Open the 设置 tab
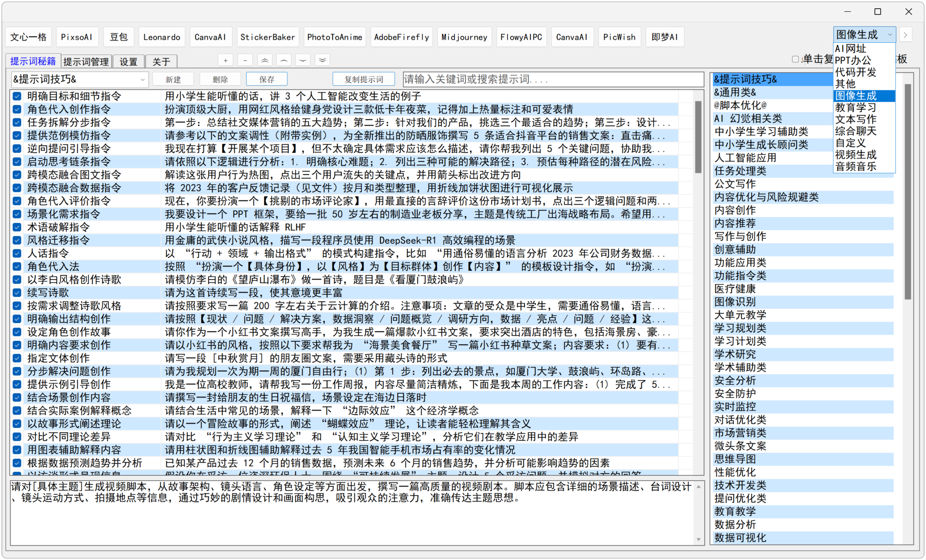Image resolution: width=926 pixels, height=560 pixels. (x=128, y=62)
